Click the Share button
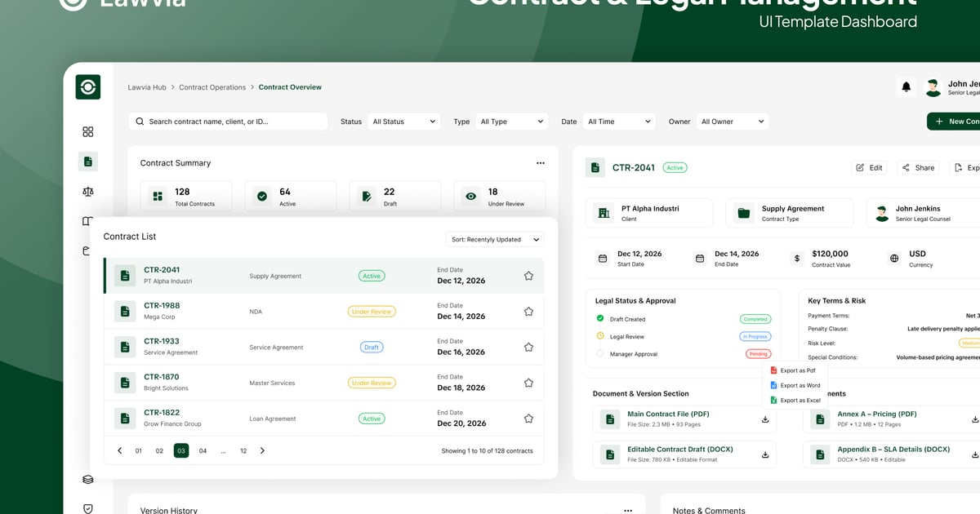 click(x=917, y=167)
